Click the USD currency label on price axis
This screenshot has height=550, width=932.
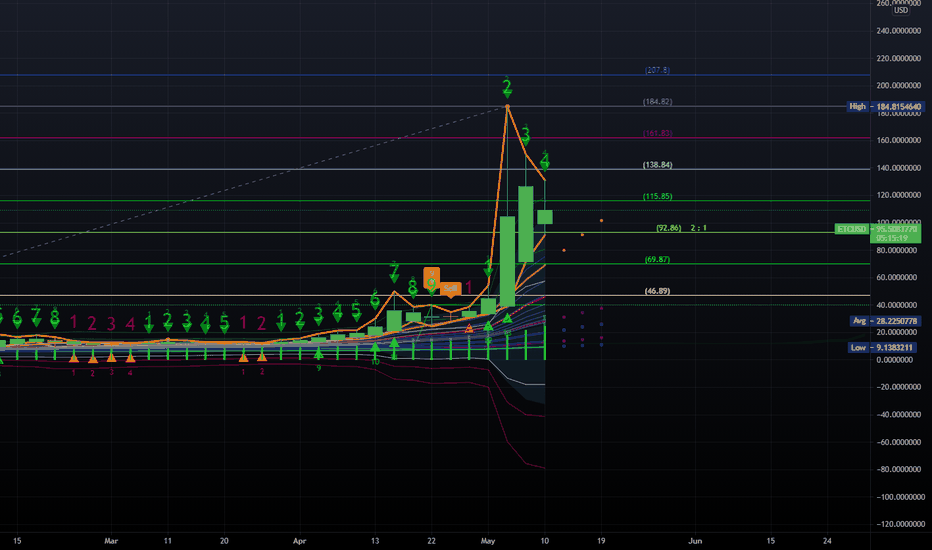(x=901, y=10)
